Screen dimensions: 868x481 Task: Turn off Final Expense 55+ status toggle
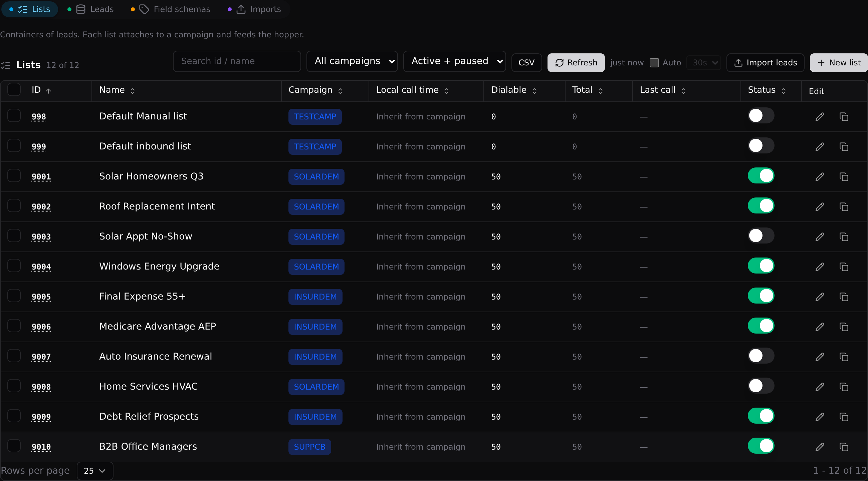click(761, 296)
